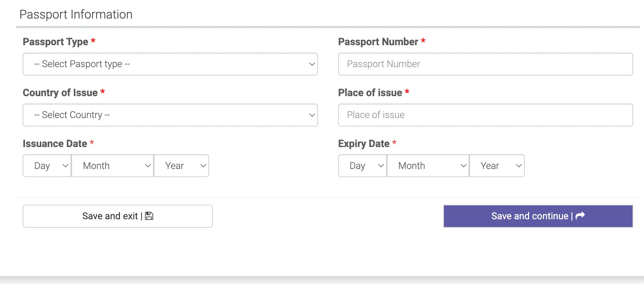Click the Place of issue label
644x284 pixels.
370,93
